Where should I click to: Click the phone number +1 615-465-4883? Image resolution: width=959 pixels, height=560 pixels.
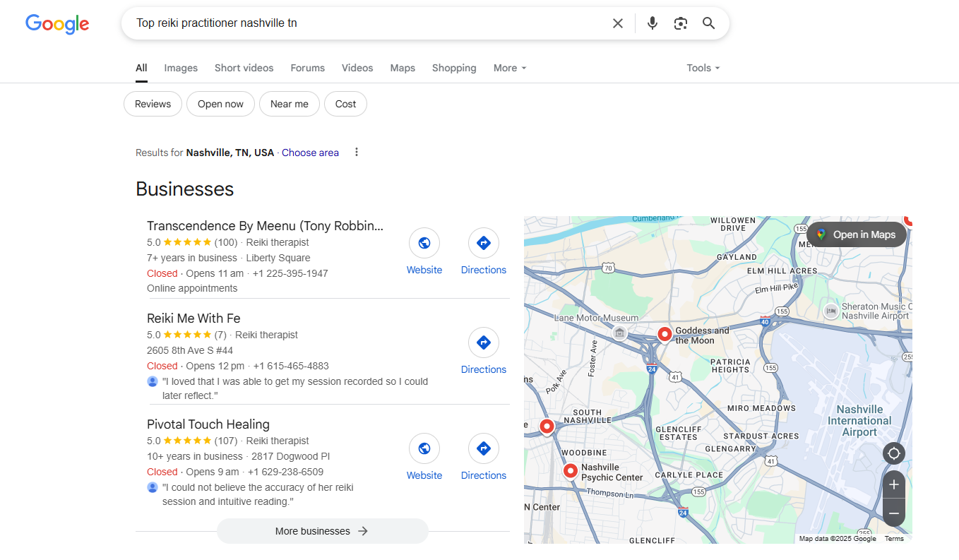point(291,366)
